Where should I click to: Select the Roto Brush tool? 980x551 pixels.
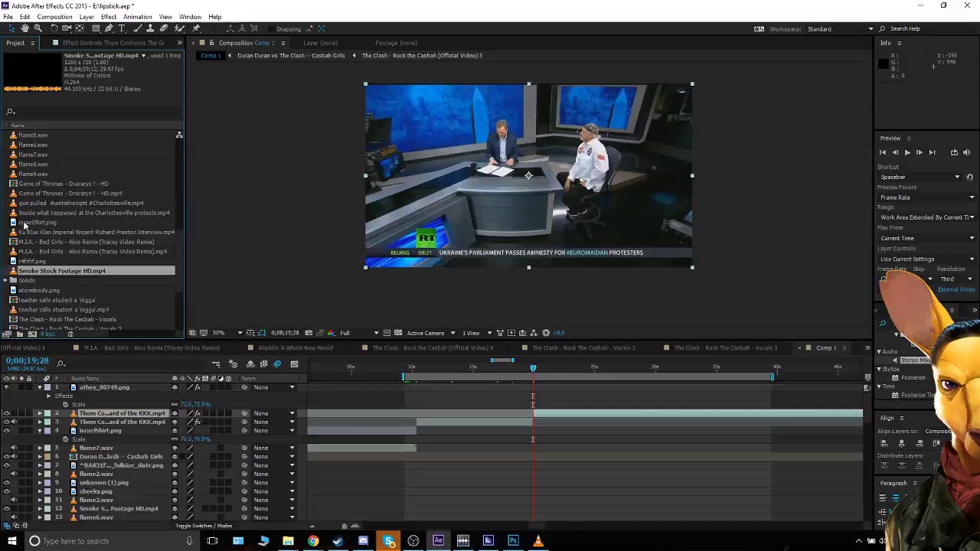click(x=181, y=28)
